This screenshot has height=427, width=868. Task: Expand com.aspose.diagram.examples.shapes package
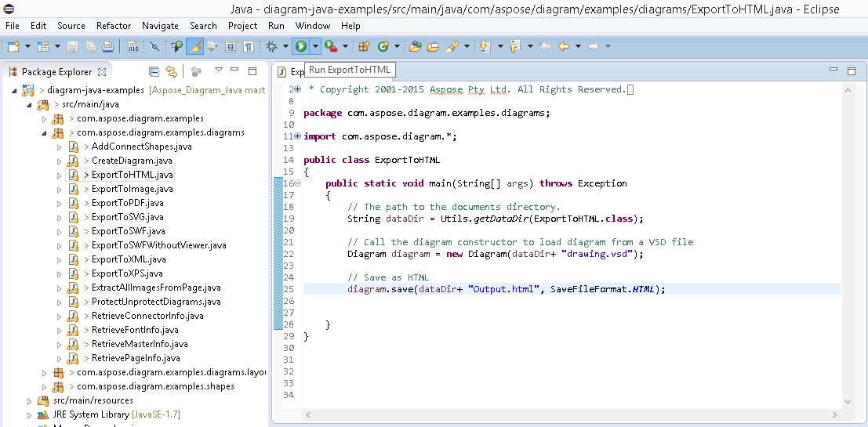click(x=44, y=386)
